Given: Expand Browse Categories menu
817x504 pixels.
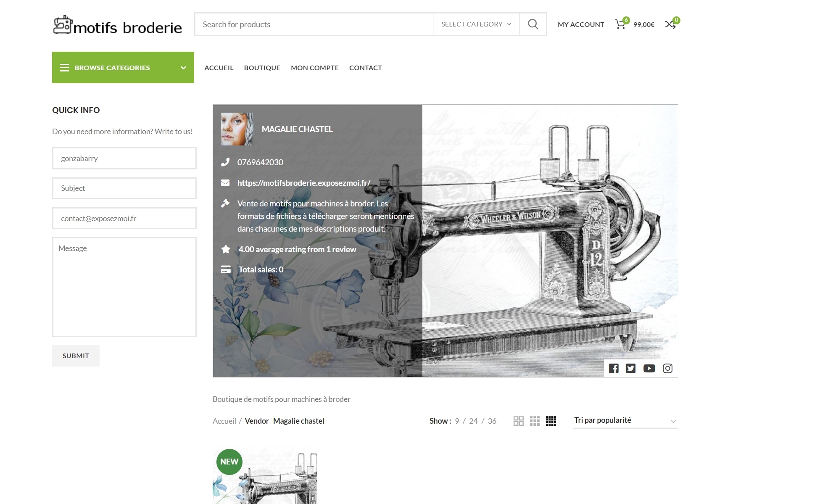Looking at the screenshot, I should (x=123, y=68).
